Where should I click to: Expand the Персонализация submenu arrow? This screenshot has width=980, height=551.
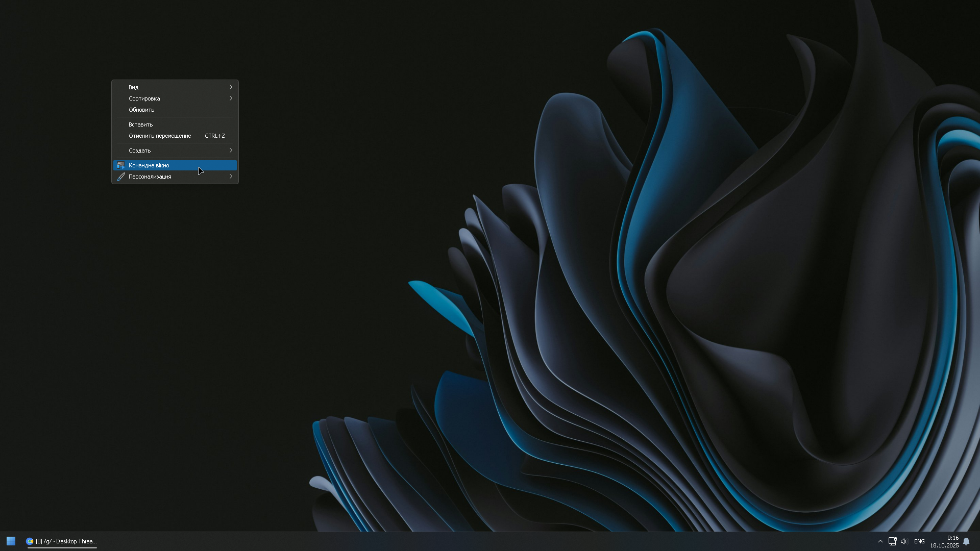coord(231,177)
